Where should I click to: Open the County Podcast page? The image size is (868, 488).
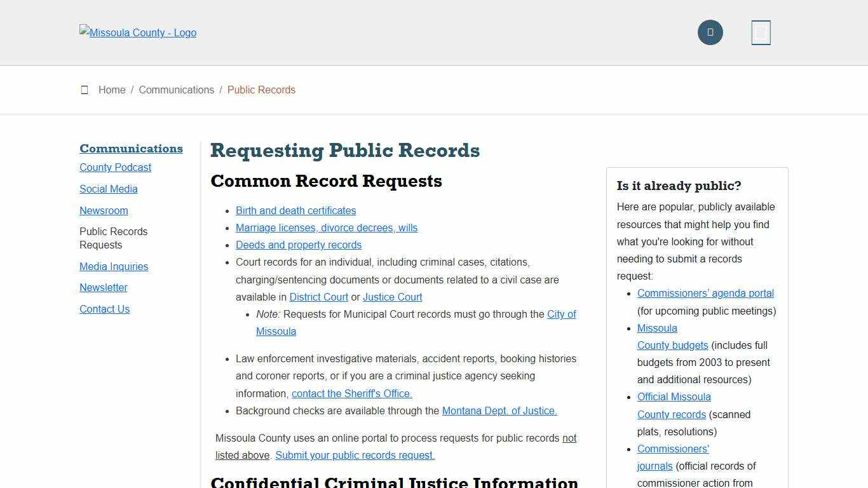(115, 167)
